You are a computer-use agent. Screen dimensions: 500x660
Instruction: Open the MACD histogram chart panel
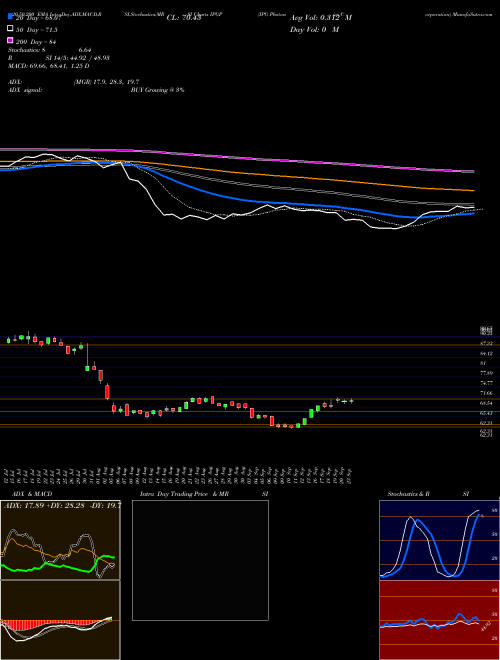pyautogui.click(x=60, y=620)
